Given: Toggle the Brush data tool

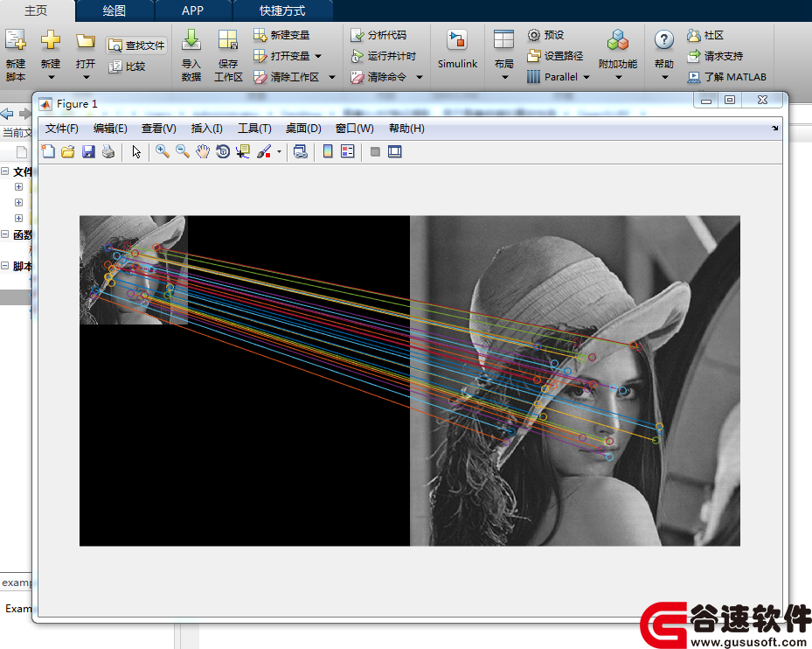Looking at the screenshot, I should point(264,151).
